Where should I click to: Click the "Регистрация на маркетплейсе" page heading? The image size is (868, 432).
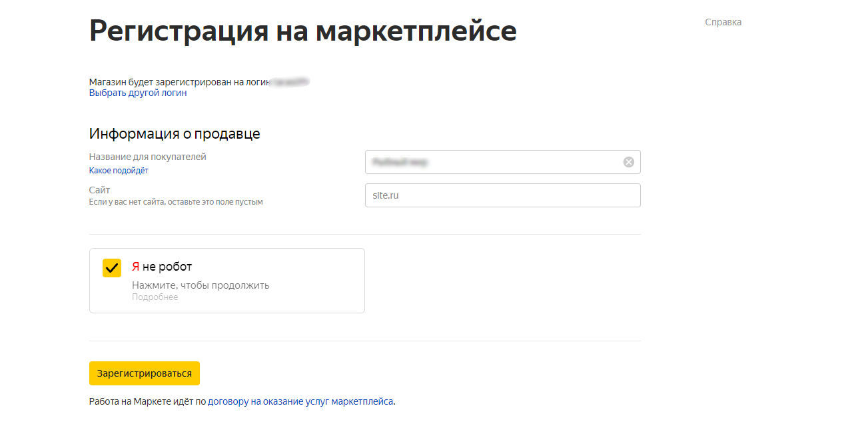coord(302,31)
